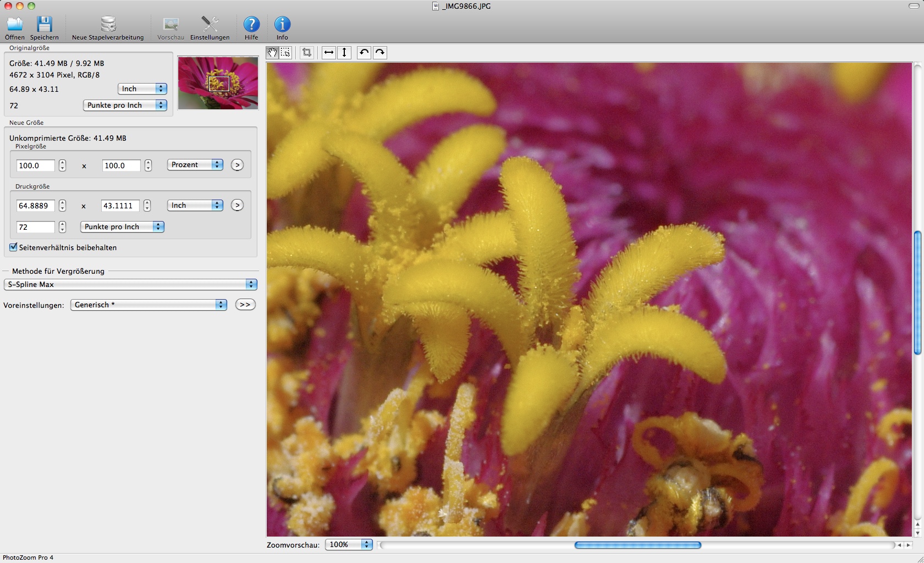Click the Öffnen folder icon

click(x=15, y=25)
